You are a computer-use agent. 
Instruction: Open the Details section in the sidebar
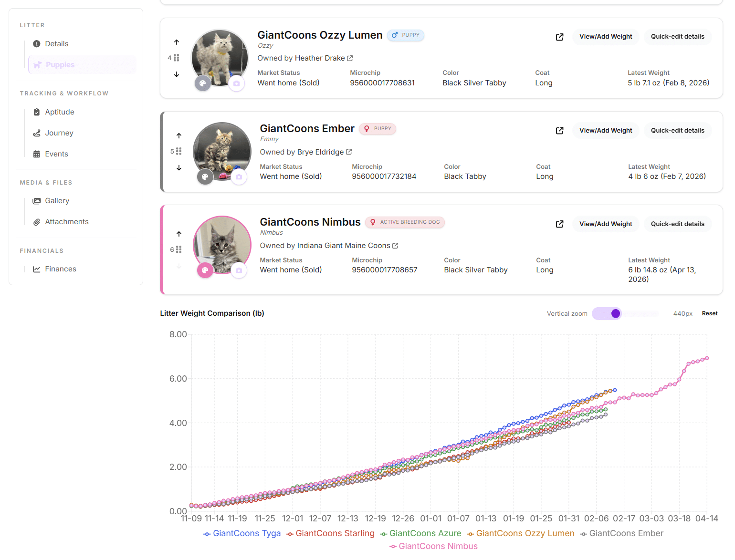[x=56, y=43]
